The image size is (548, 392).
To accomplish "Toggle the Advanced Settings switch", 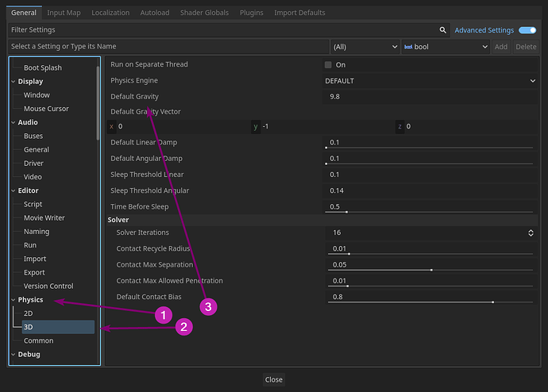I will coord(527,30).
